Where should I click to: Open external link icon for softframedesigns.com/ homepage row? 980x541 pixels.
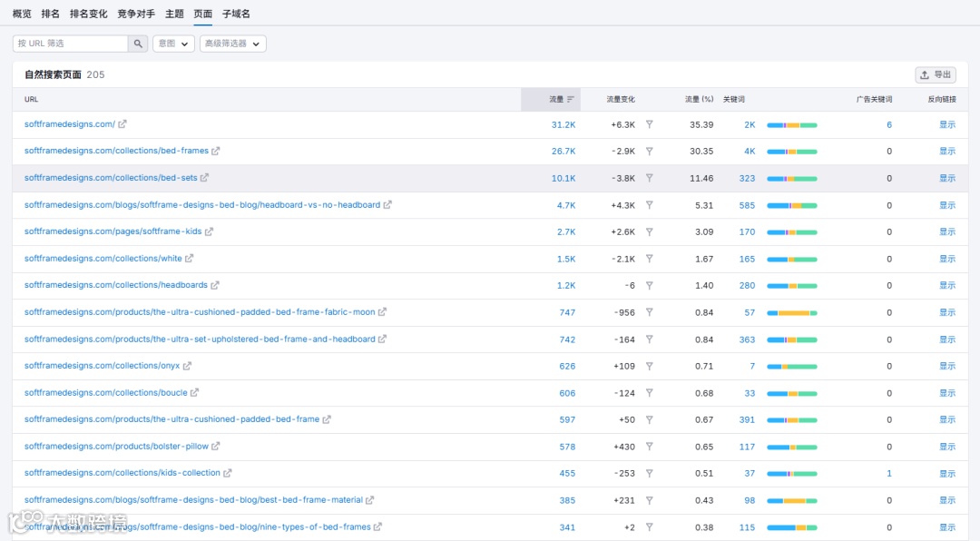tap(122, 123)
